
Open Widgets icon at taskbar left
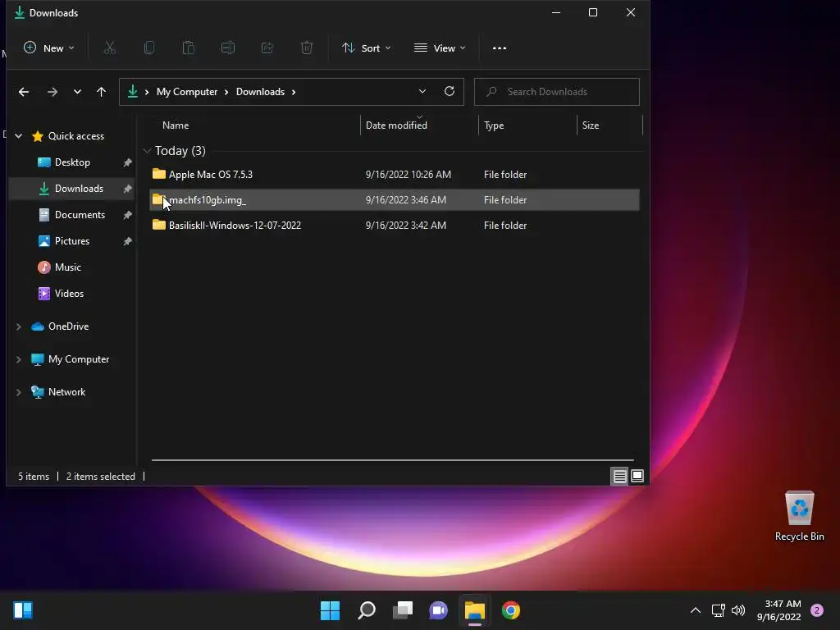(x=23, y=610)
